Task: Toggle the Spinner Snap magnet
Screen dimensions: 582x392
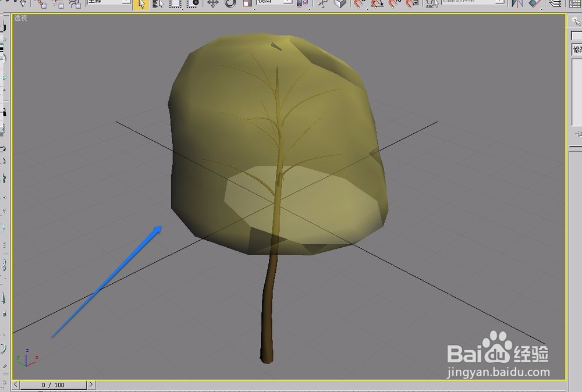Action: pyautogui.click(x=412, y=3)
